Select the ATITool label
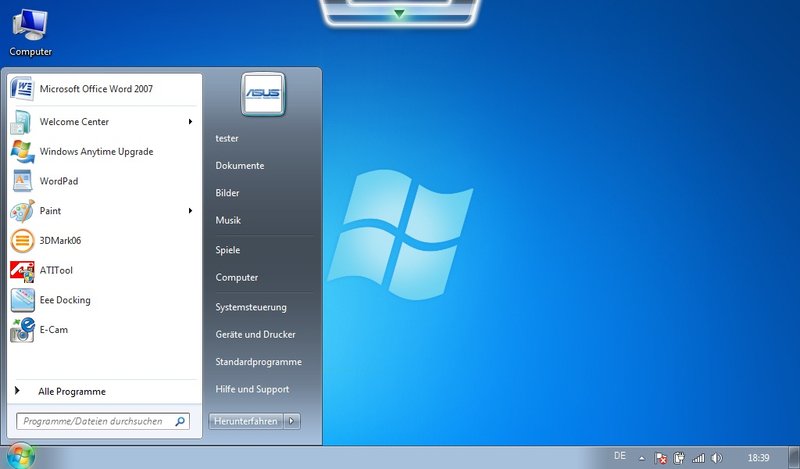The width and height of the screenshot is (800, 469). tap(56, 270)
